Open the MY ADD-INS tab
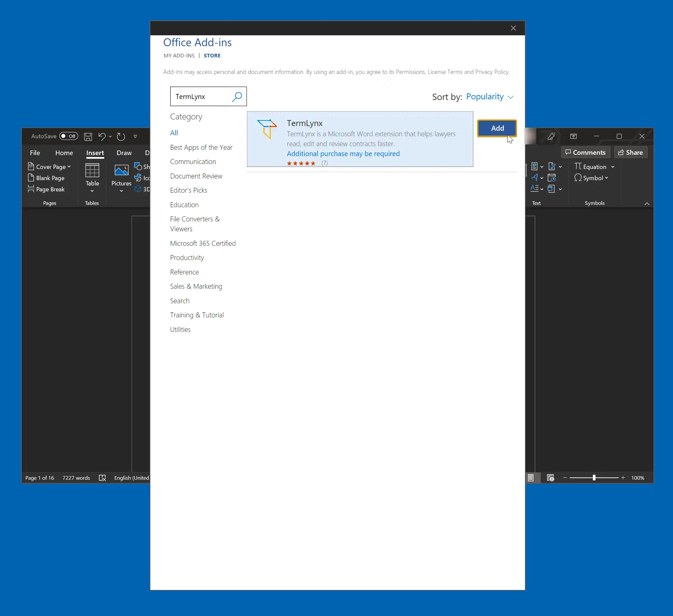This screenshot has width=673, height=616. (179, 55)
